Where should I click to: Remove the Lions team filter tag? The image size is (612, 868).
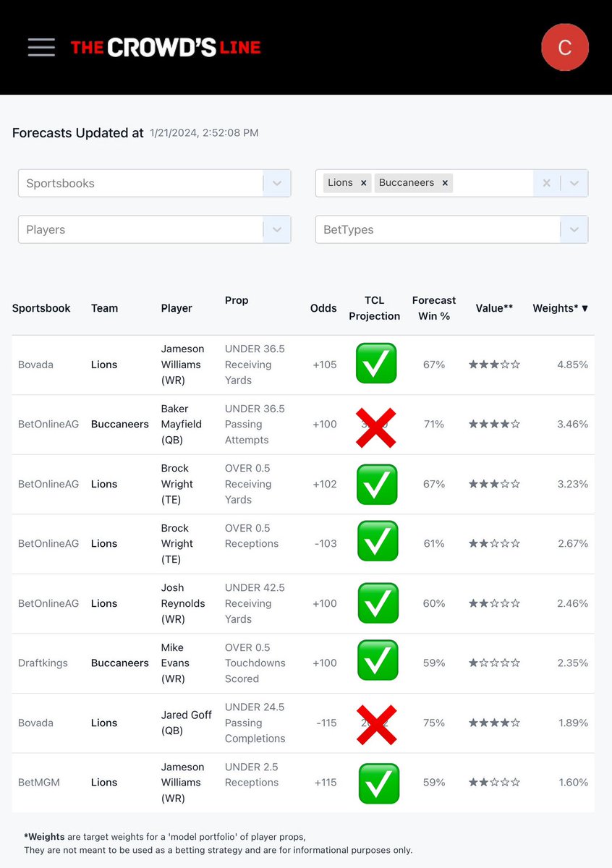[x=364, y=183]
